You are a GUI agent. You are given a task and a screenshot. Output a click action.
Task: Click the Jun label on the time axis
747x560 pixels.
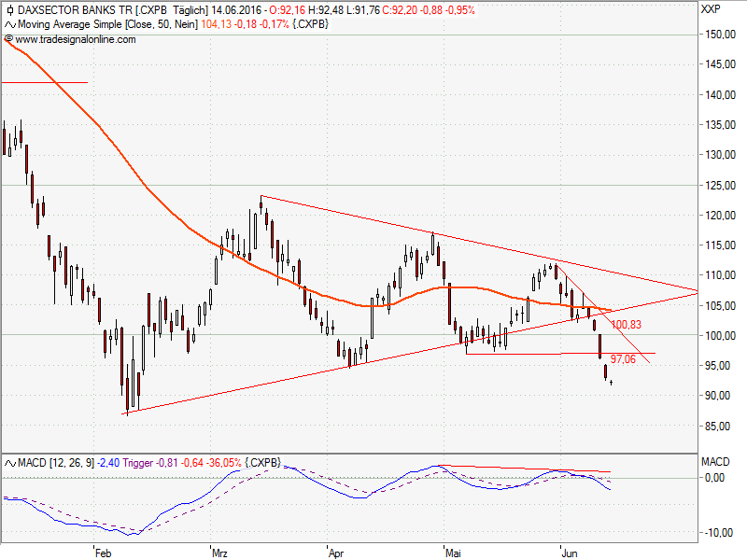569,552
